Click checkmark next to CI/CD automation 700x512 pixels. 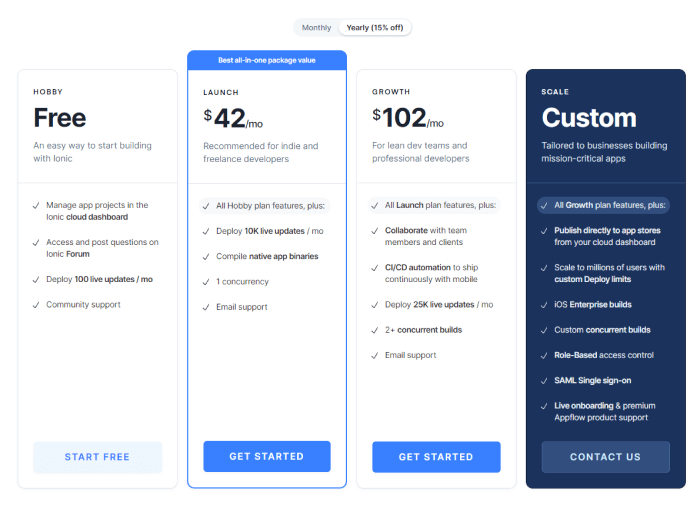tap(374, 268)
